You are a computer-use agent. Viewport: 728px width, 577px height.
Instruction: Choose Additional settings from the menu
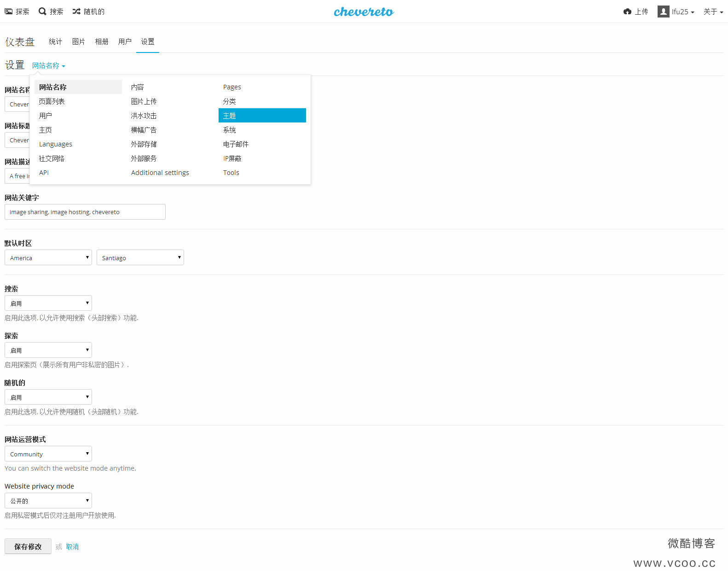click(160, 173)
